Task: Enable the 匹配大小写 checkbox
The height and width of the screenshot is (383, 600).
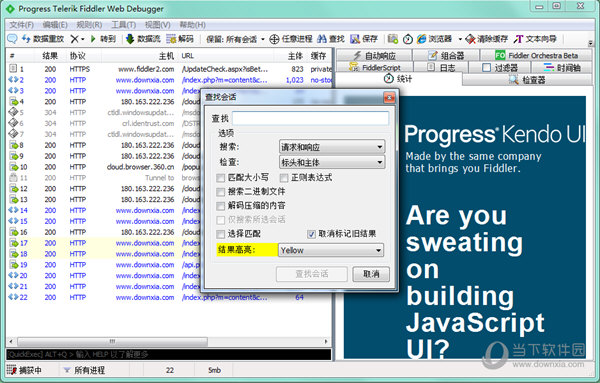Action: 220,178
